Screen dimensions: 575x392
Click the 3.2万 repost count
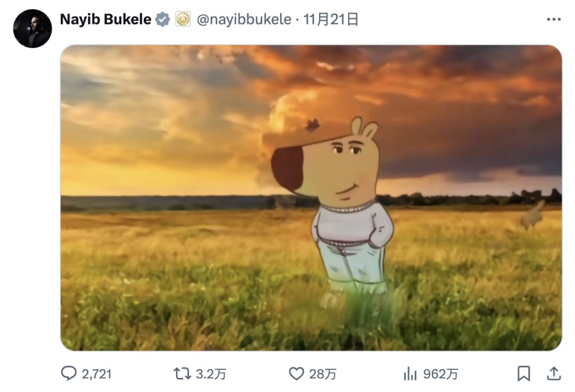point(211,374)
